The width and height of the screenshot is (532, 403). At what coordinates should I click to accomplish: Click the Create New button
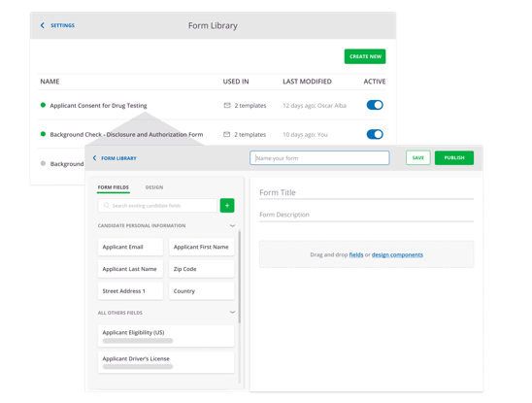click(365, 56)
